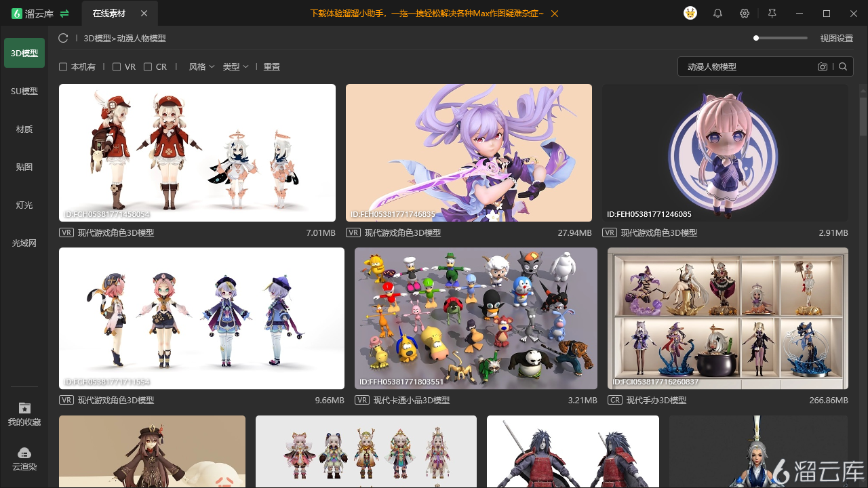Click the pin window icon
868x488 pixels.
tap(772, 14)
